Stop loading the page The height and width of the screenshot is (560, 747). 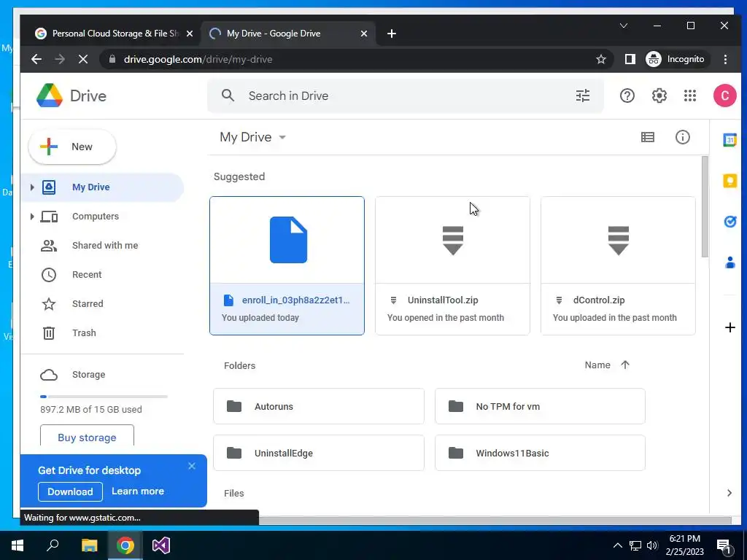click(x=83, y=59)
